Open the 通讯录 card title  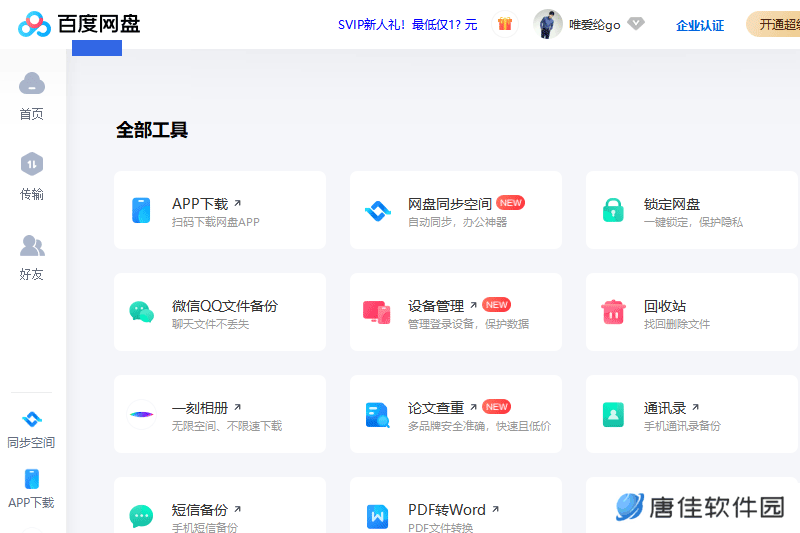(665, 408)
